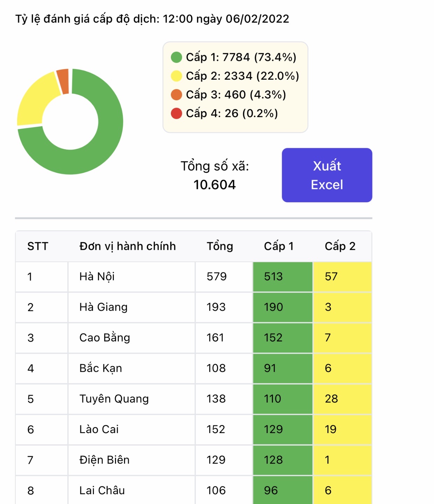
Task: Click the Cấp 1 column header
Action: 279,246
